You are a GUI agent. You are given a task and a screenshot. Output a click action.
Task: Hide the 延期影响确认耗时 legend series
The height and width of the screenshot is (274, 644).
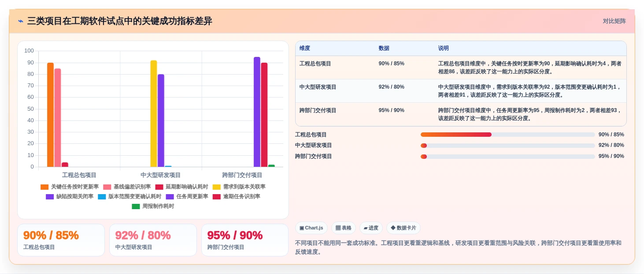pyautogui.click(x=181, y=187)
